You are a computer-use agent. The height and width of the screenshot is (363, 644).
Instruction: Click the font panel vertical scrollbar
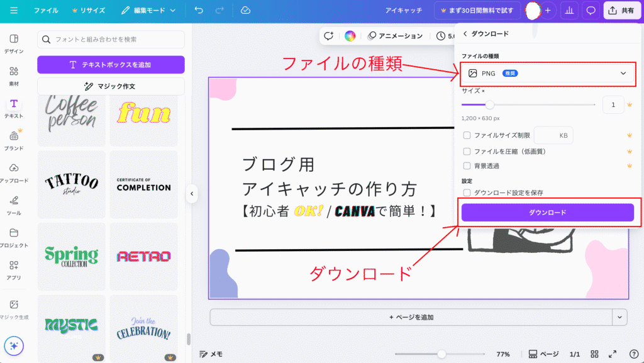click(x=189, y=339)
